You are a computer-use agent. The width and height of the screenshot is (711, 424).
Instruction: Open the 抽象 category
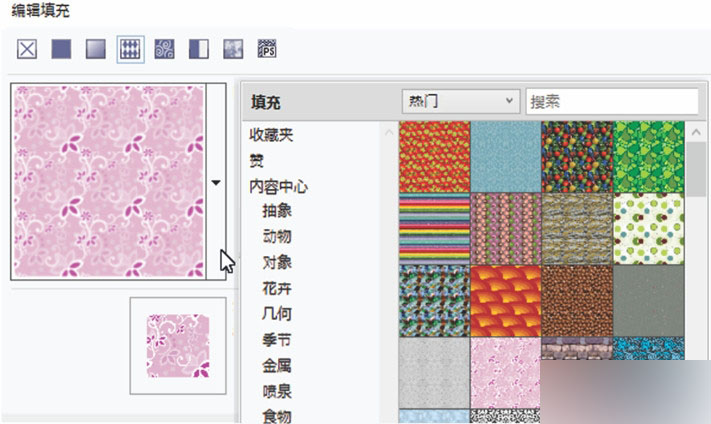tap(277, 211)
